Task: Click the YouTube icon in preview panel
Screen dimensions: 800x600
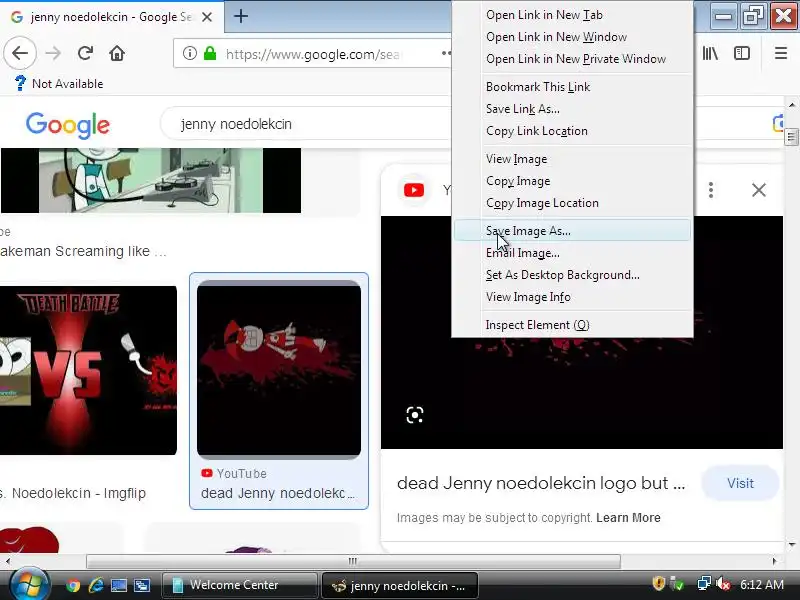Action: pos(414,190)
